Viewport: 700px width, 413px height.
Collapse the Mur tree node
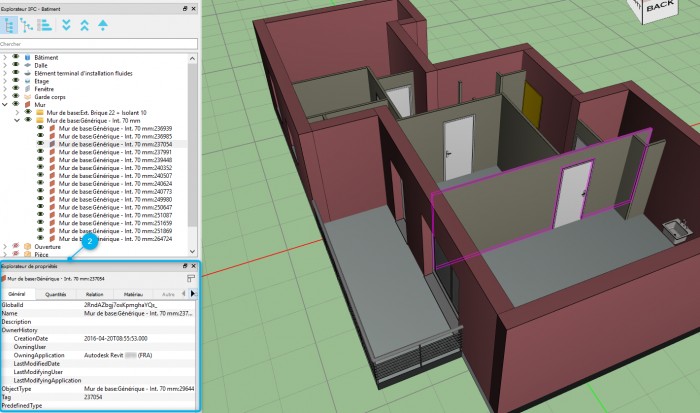[5, 104]
